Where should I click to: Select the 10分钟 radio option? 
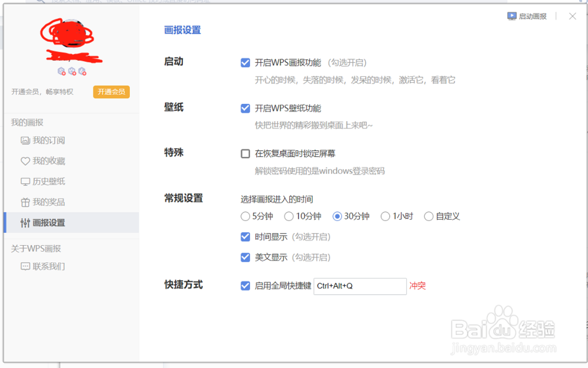[289, 216]
